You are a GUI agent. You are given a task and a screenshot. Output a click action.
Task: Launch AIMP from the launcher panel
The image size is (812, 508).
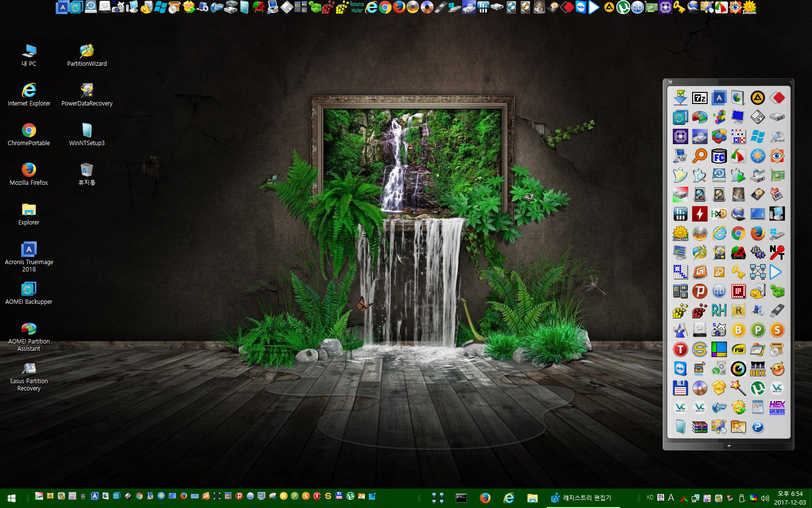point(757,98)
